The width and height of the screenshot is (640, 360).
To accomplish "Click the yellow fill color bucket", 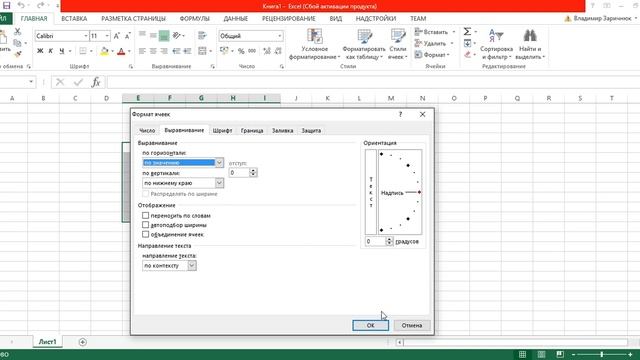I will (104, 51).
